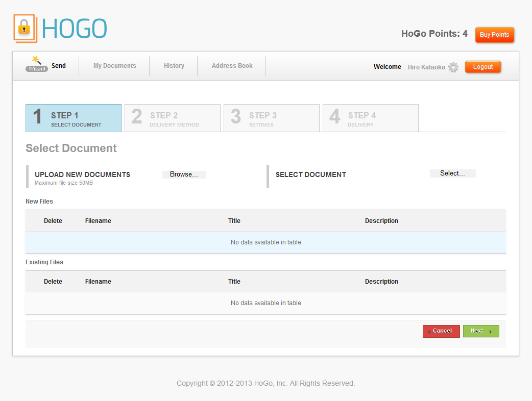Sort New Files table by Filename
Viewport: 532px width, 401px height.
pos(98,221)
